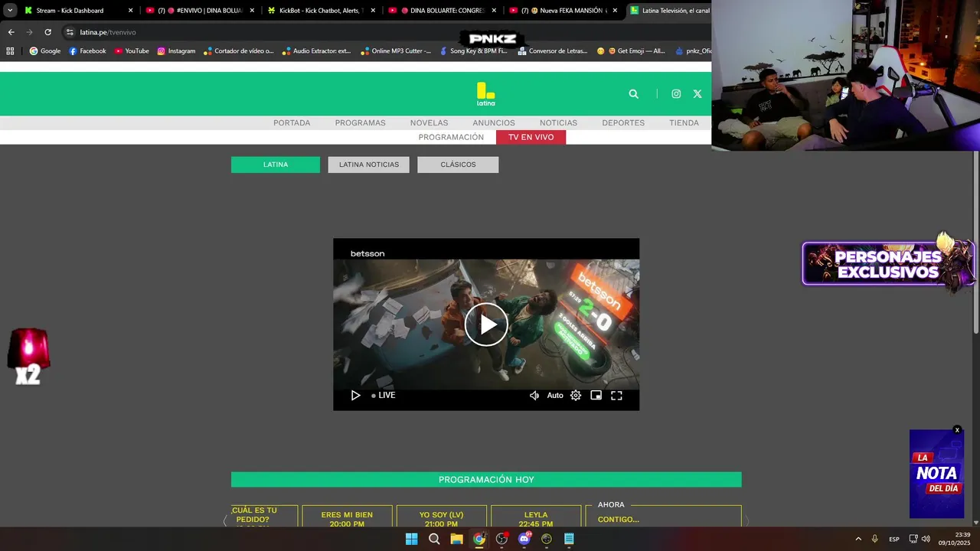Click the address bar showing latina.pe/tvenvivo

point(383,32)
